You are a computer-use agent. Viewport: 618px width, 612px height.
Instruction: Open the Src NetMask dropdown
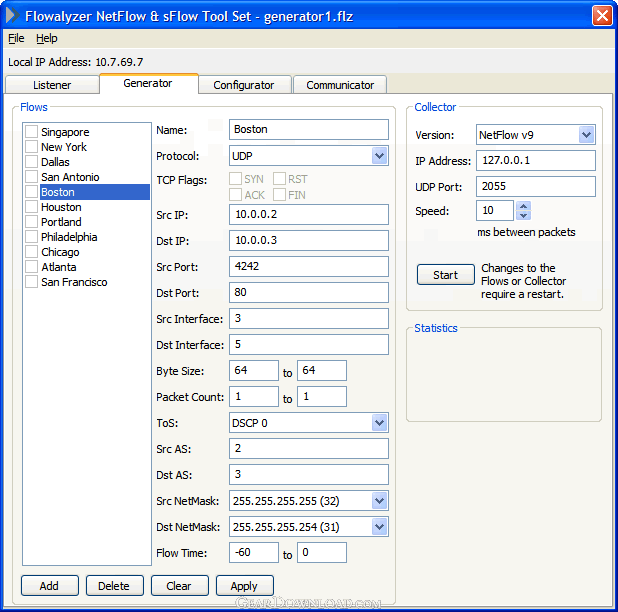(x=380, y=501)
